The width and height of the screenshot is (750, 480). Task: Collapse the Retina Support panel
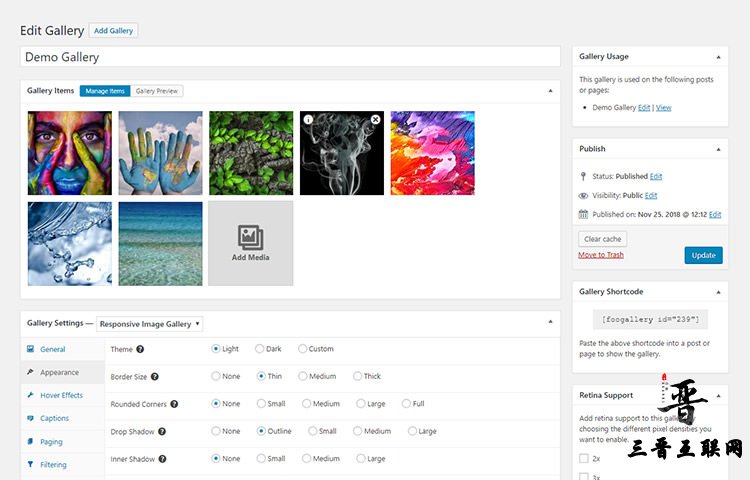[x=718, y=396]
